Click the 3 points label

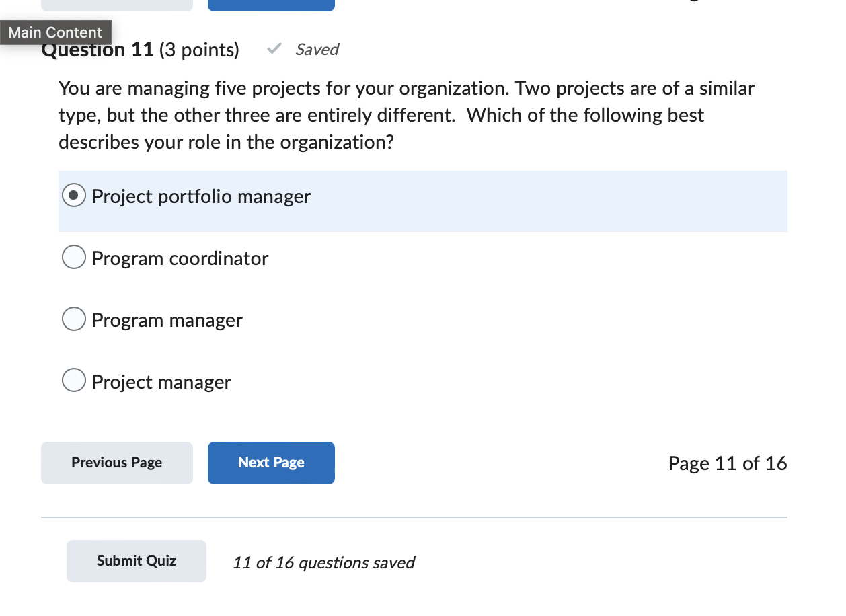[x=199, y=49]
